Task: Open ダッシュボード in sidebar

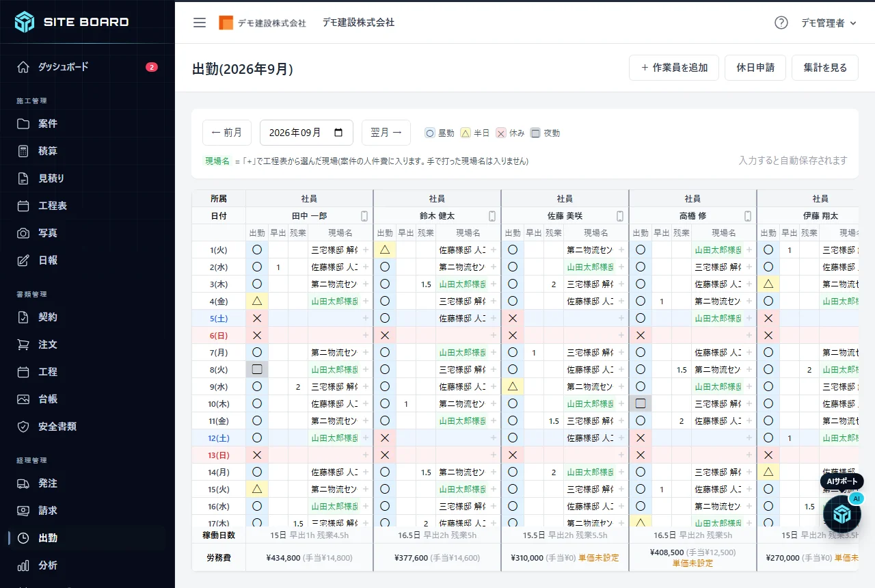Action: point(87,67)
